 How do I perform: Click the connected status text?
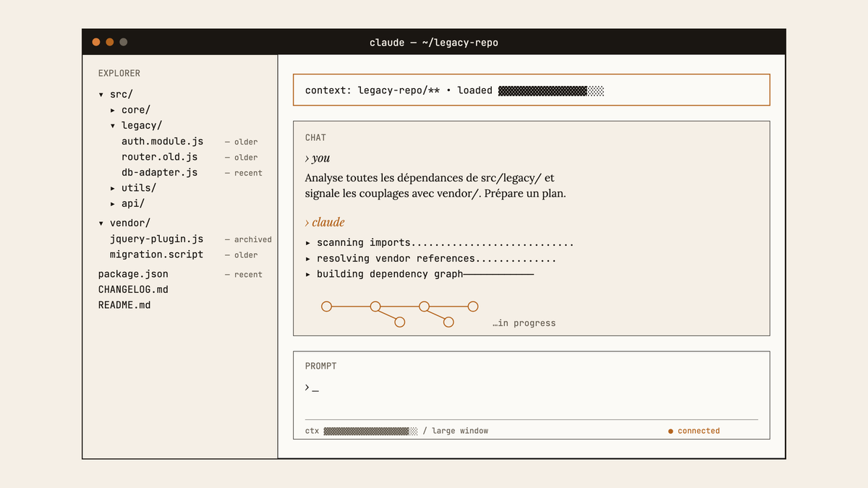pos(699,431)
